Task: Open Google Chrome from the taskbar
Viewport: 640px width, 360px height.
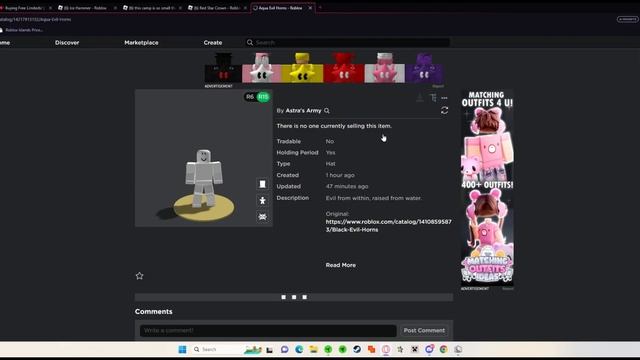Action: (444, 349)
